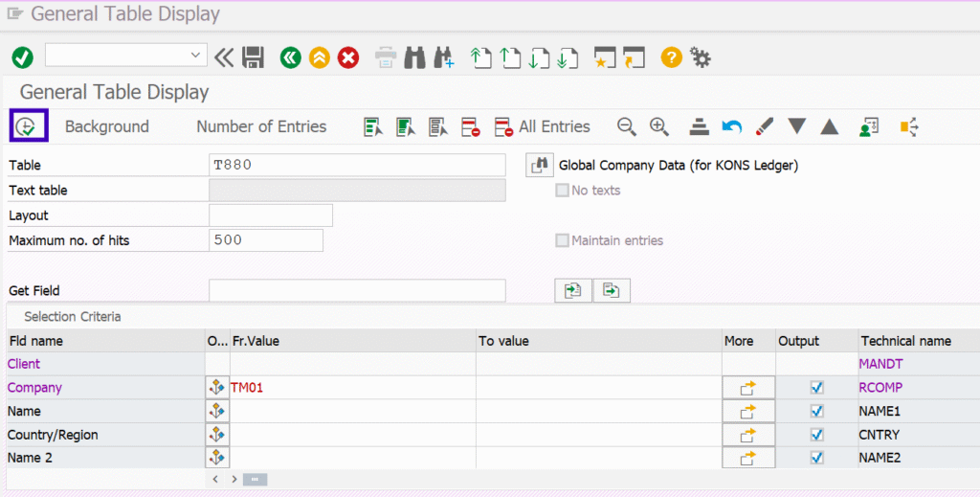Click the green user settings icon
Viewport: 980px width, 497px height.
tap(869, 127)
